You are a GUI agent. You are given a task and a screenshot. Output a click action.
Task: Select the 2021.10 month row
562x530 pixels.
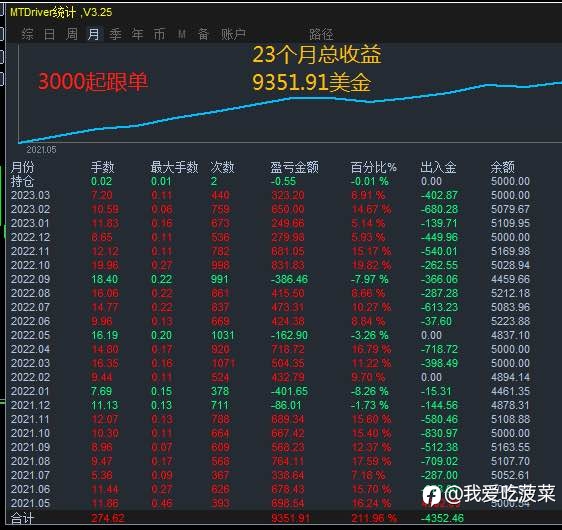271,433
